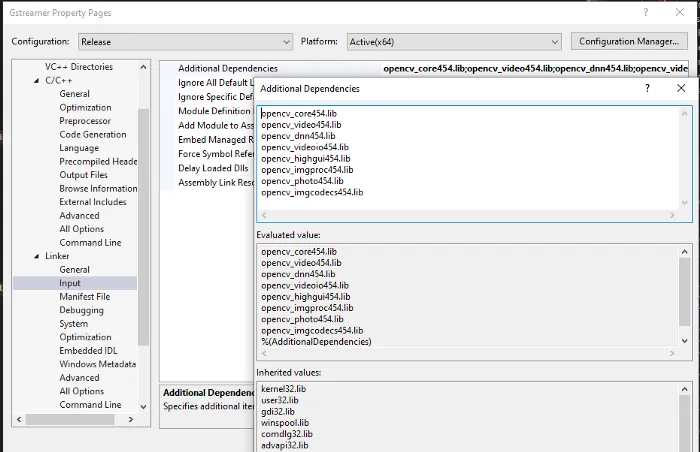Select System under Linker
The width and height of the screenshot is (700, 452).
point(73,323)
